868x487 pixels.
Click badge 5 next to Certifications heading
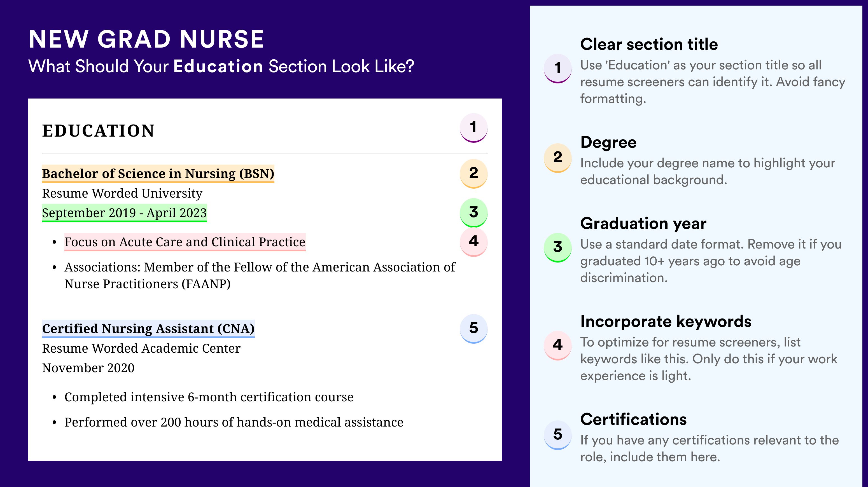point(558,435)
